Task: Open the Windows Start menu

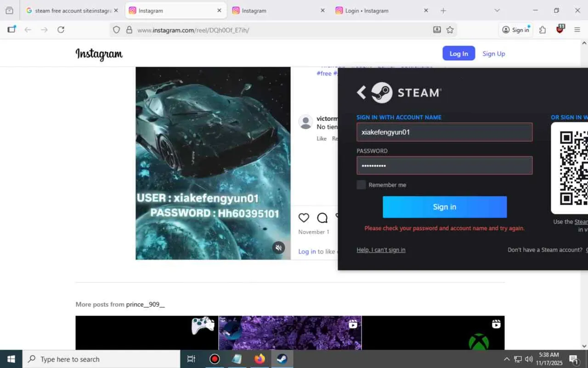Action: tap(11, 359)
